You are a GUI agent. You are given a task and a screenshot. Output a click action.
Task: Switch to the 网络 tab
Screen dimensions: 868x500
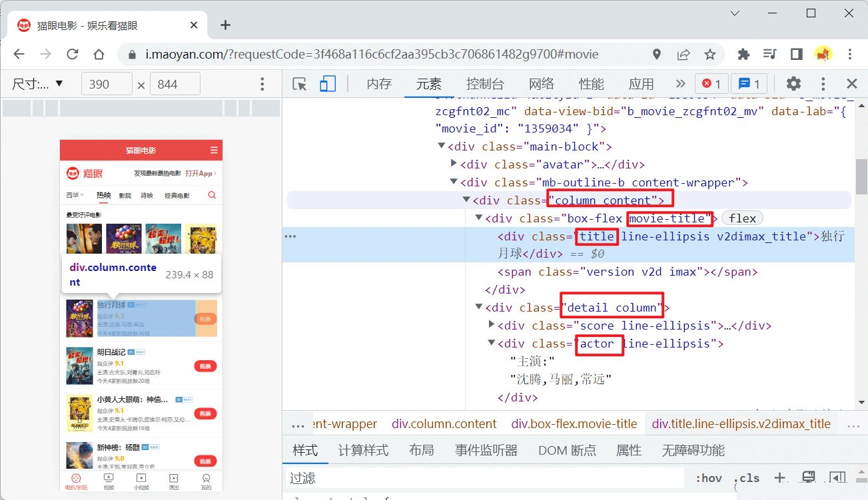[541, 84]
